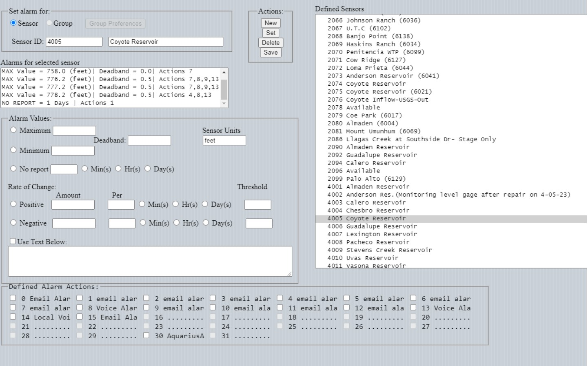Click the Deadband input field

point(149,141)
